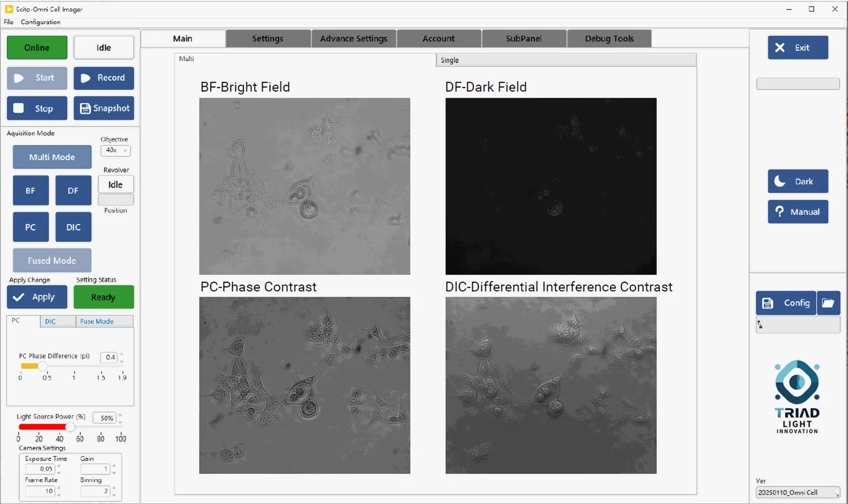Increase Frame Rate stepper
This screenshot has width=848, height=504.
pyautogui.click(x=59, y=488)
